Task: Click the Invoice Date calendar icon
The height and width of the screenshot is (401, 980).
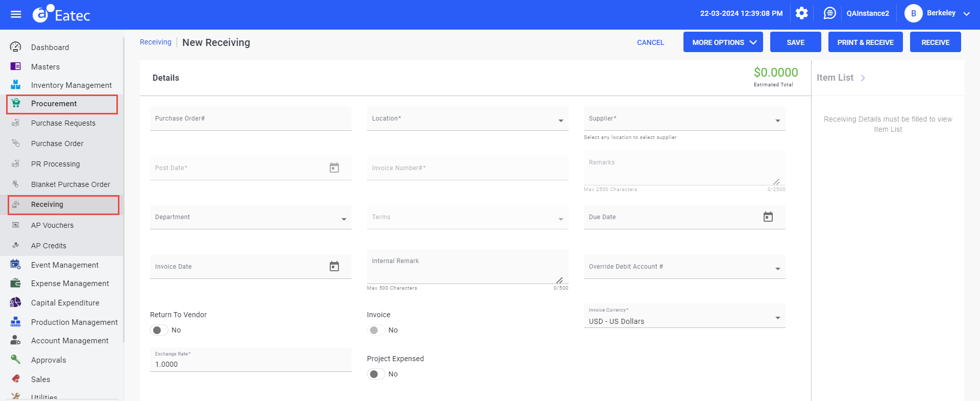Action: 334,267
